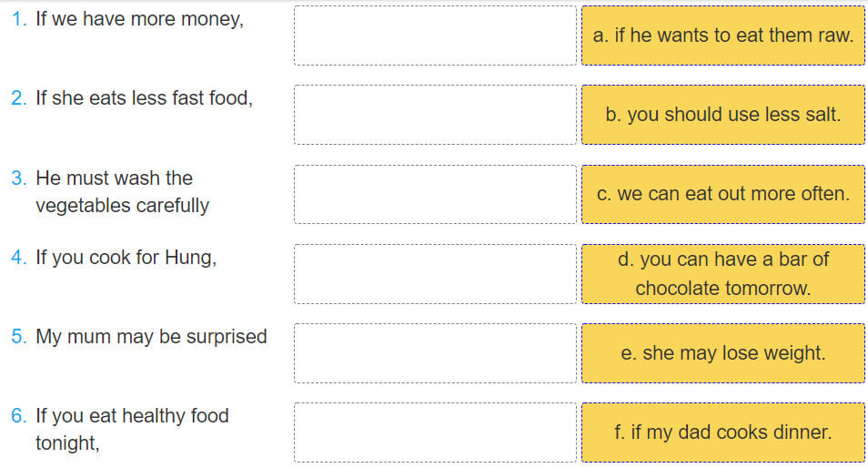Pick the 'we can eat out more often' tile
This screenshot has height=468, width=868.
tap(722, 194)
